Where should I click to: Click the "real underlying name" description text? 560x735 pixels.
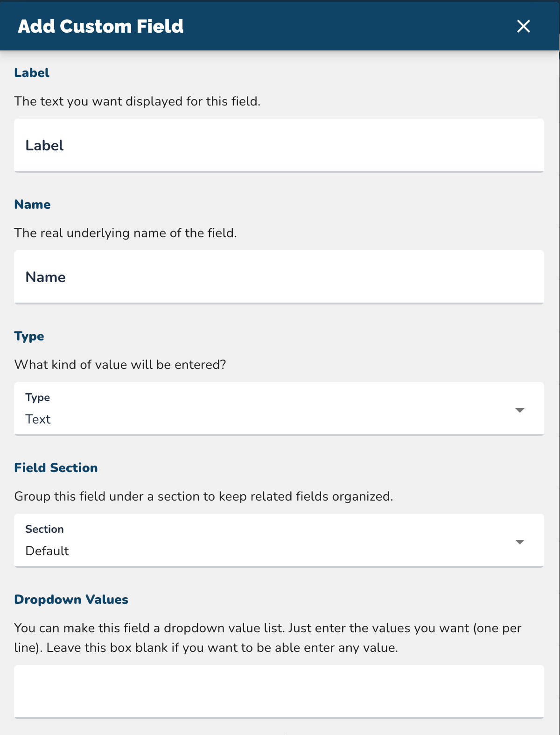[x=126, y=233]
